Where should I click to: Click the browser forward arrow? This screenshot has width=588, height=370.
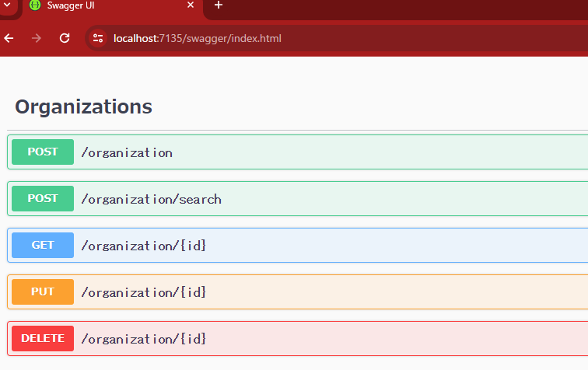[37, 38]
